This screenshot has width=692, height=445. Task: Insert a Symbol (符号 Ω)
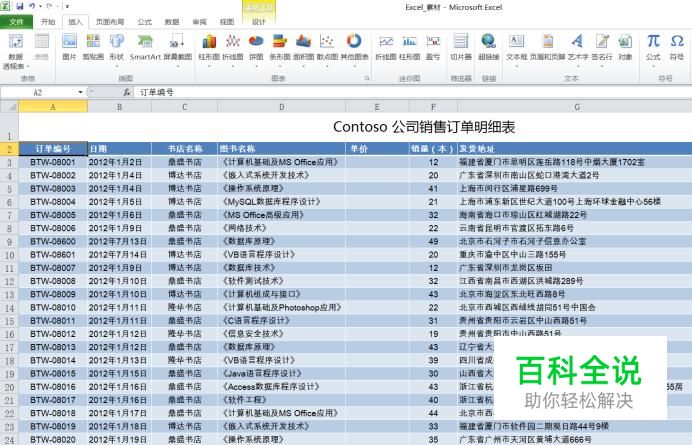[677, 47]
